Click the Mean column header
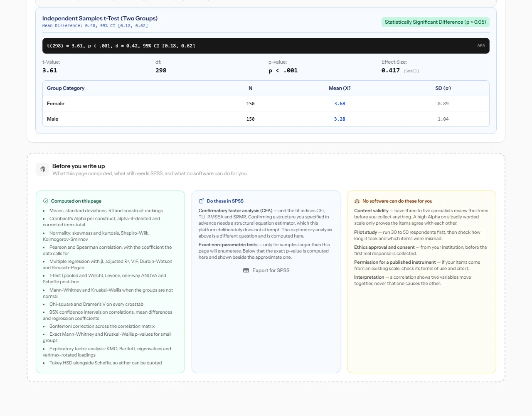The height and width of the screenshot is (416, 532). [x=340, y=88]
